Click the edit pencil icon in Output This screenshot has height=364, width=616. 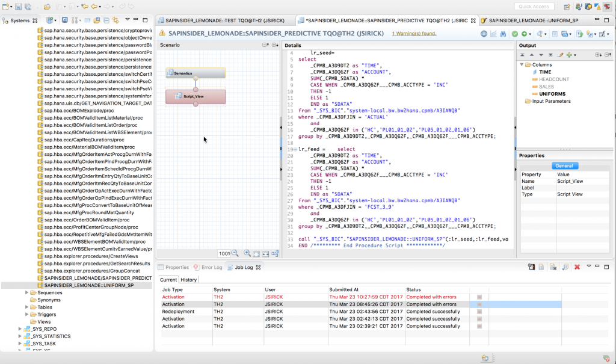click(x=560, y=55)
